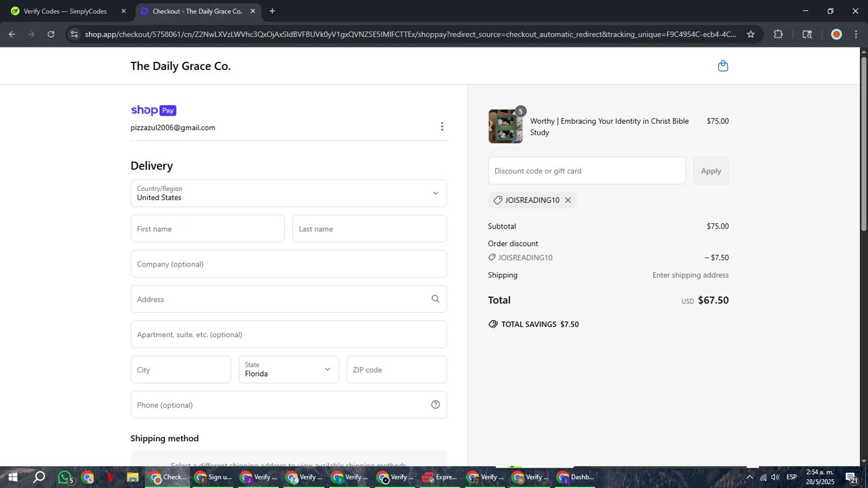This screenshot has height=488, width=868.
Task: Click the Worthy Bible Study product thumbnail
Action: 505,126
